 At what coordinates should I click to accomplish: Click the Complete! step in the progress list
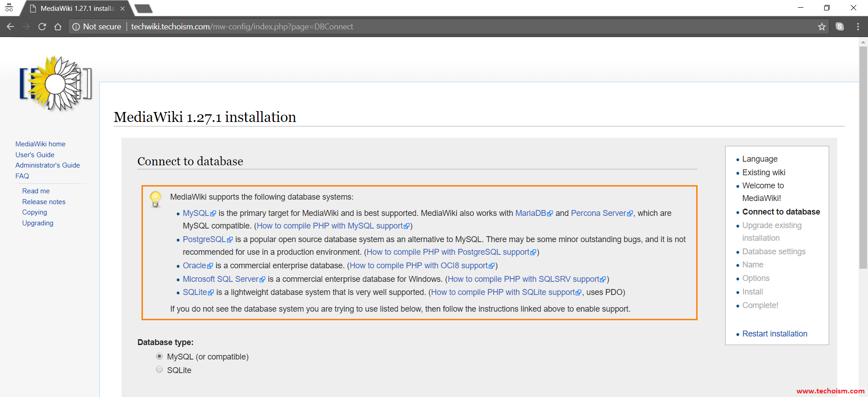click(760, 305)
